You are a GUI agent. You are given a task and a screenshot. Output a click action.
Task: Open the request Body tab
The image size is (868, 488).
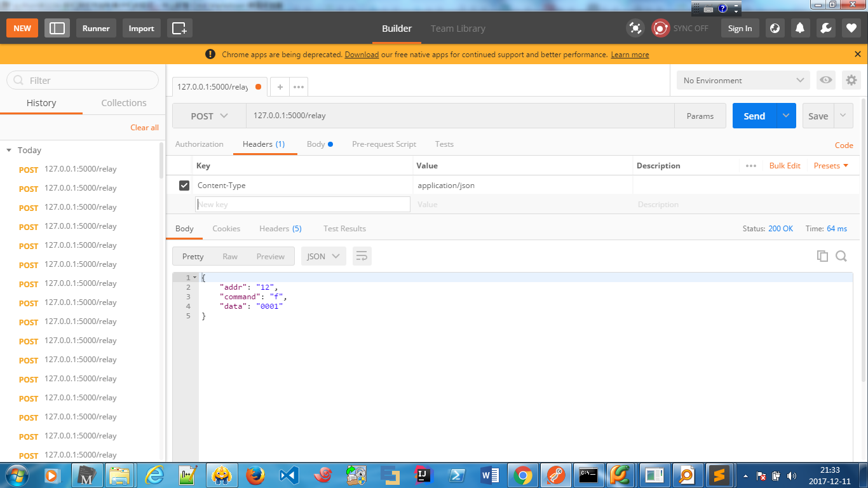(x=320, y=144)
